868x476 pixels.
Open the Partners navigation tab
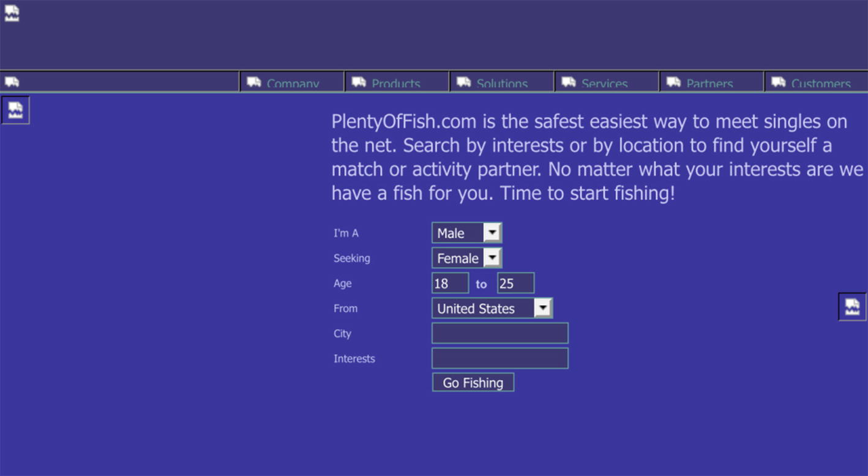point(711,82)
